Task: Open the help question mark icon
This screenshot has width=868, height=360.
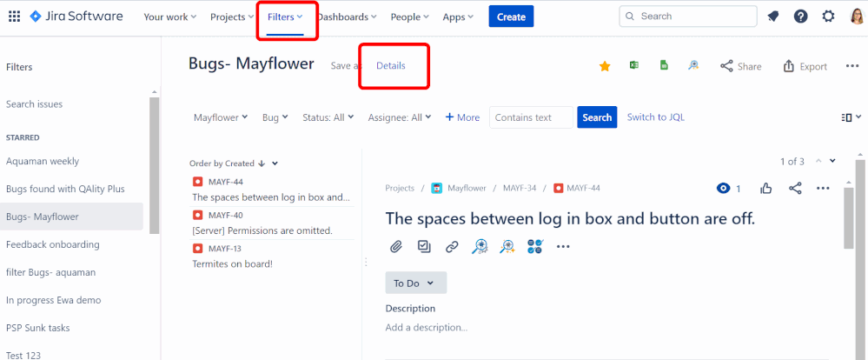Action: (x=800, y=17)
